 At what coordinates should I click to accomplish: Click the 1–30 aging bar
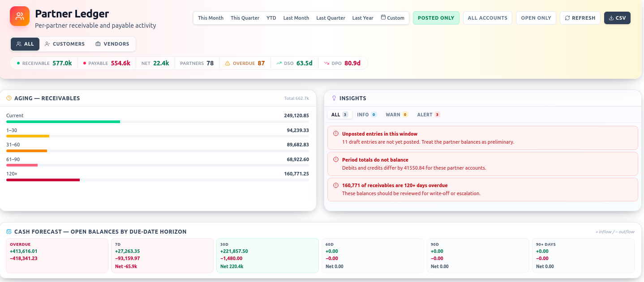[x=158, y=136]
